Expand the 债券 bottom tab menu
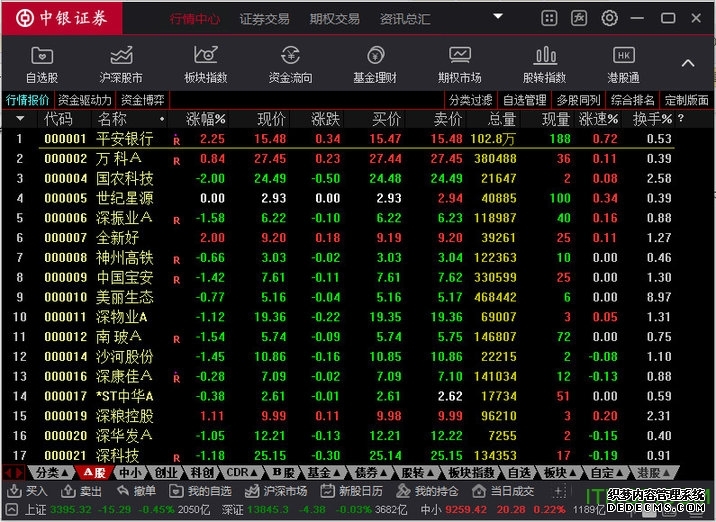 (371, 473)
